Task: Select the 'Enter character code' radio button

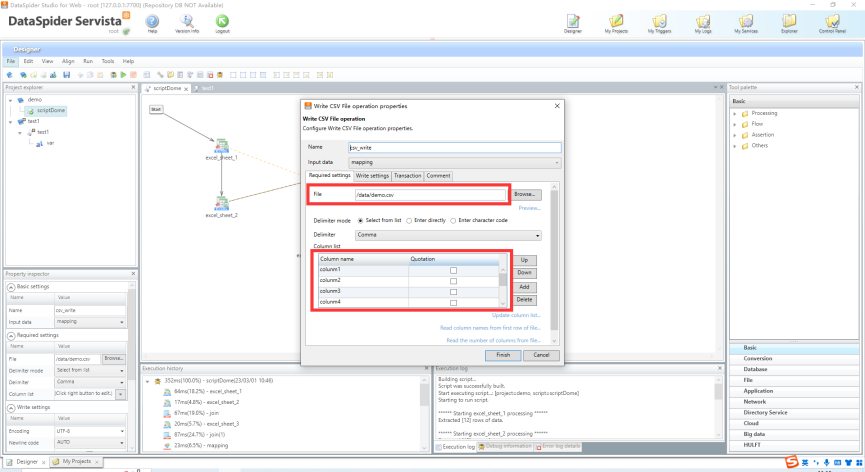Action: [x=453, y=221]
